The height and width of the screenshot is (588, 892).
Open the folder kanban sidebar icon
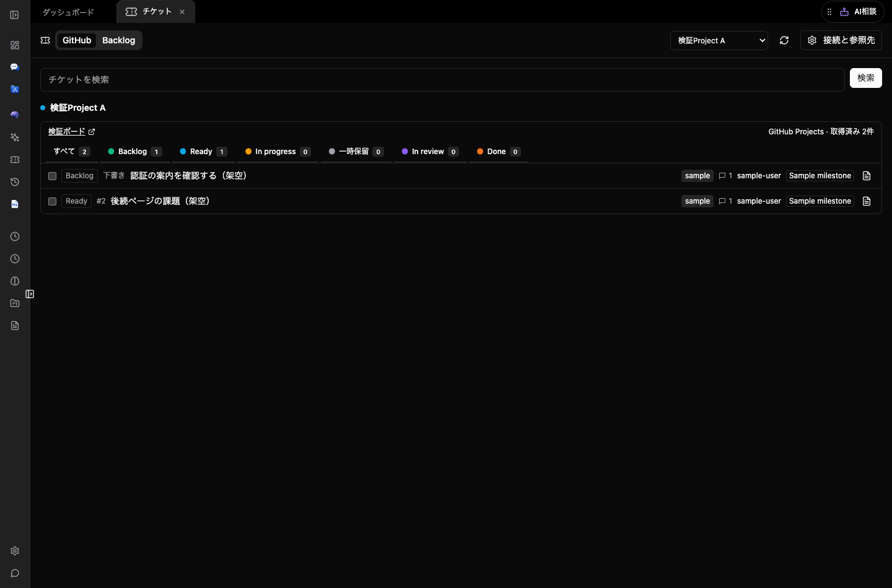15,303
